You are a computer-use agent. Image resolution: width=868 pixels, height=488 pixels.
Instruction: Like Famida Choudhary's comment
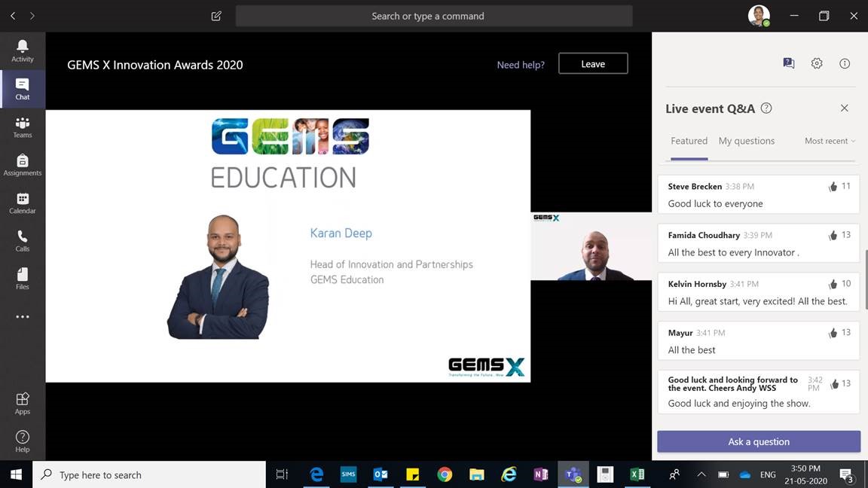click(833, 235)
